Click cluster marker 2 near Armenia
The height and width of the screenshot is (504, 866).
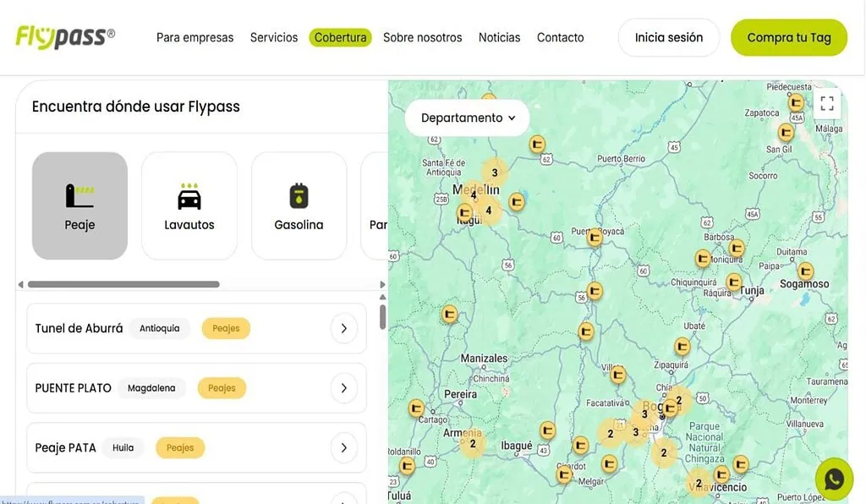[473, 443]
